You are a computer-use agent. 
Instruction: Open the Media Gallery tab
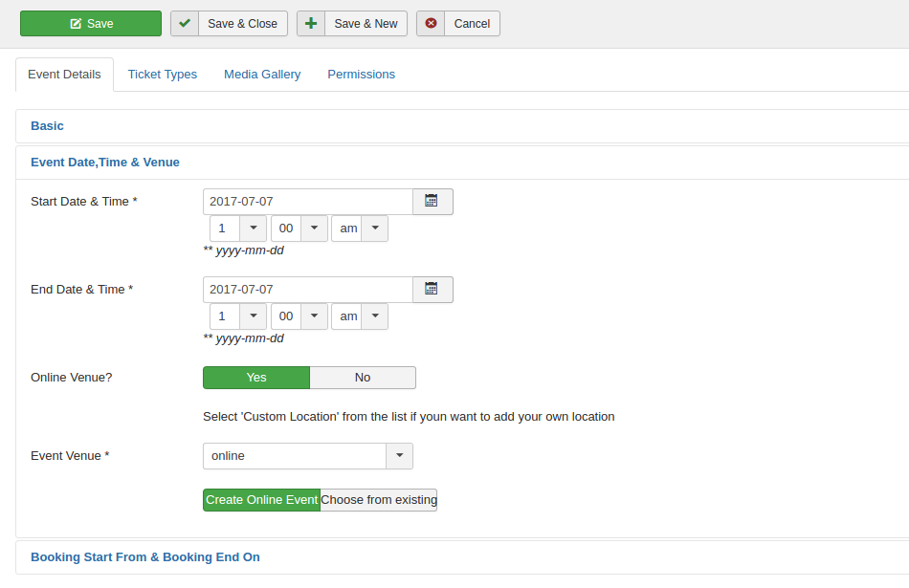(262, 75)
